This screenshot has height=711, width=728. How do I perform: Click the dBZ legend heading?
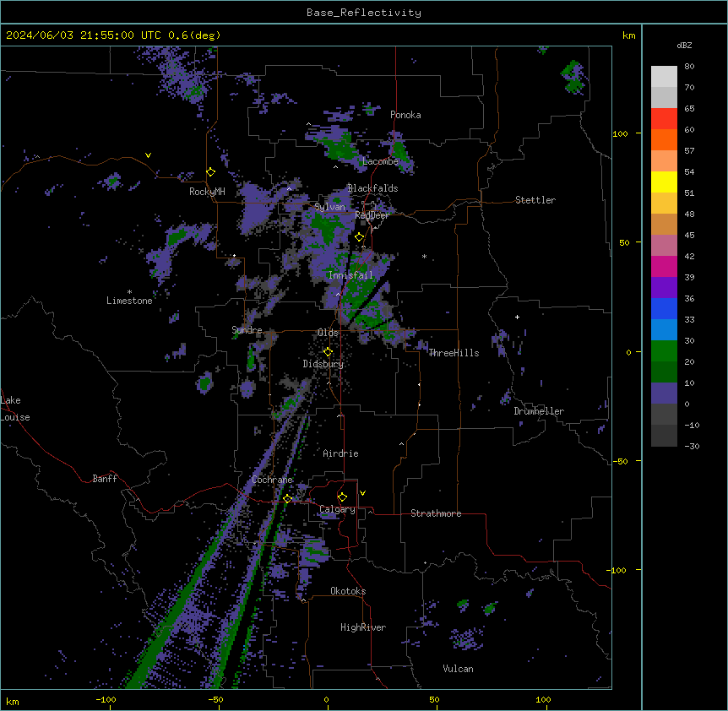684,46
